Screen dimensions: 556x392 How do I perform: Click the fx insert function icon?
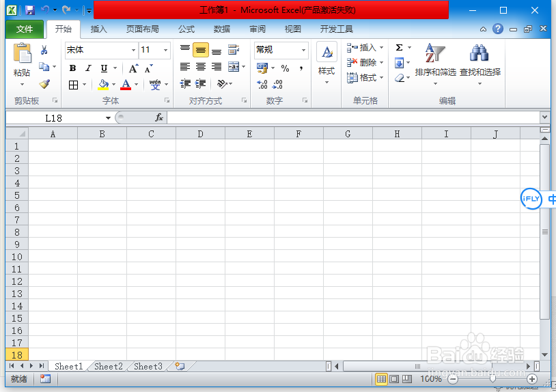point(159,117)
